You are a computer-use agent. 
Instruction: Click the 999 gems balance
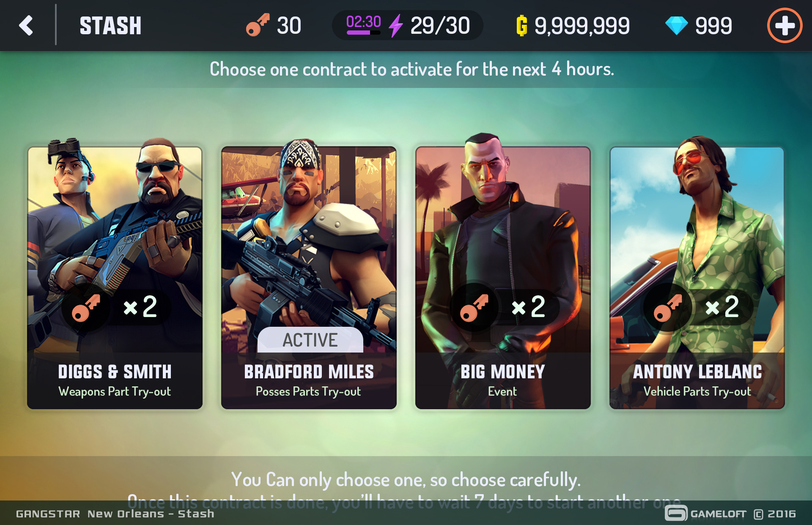coord(713,26)
